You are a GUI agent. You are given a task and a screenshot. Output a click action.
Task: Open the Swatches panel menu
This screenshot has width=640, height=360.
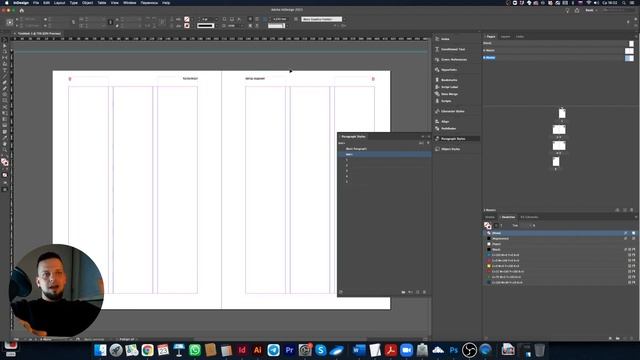pos(636,217)
